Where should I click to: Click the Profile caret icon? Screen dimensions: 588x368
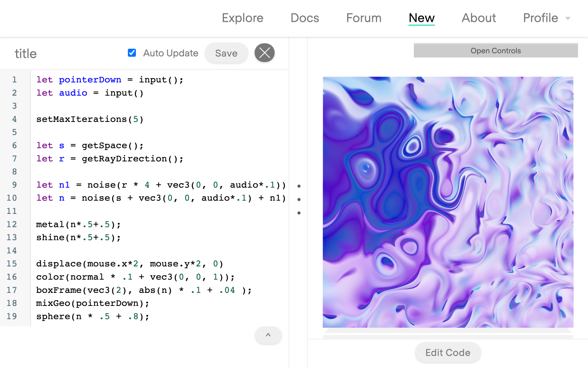[568, 18]
